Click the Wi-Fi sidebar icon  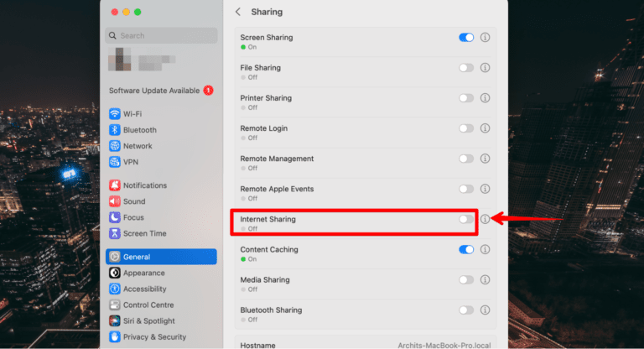coord(115,114)
